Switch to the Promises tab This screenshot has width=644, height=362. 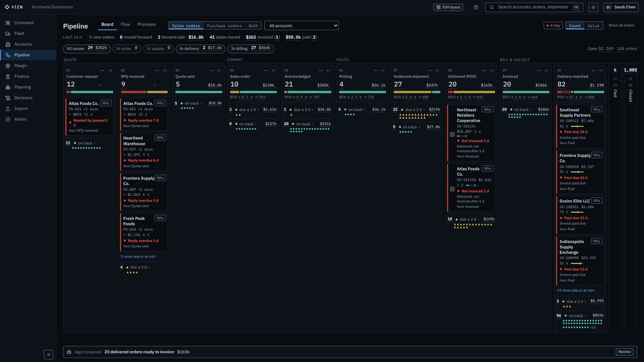pos(147,24)
